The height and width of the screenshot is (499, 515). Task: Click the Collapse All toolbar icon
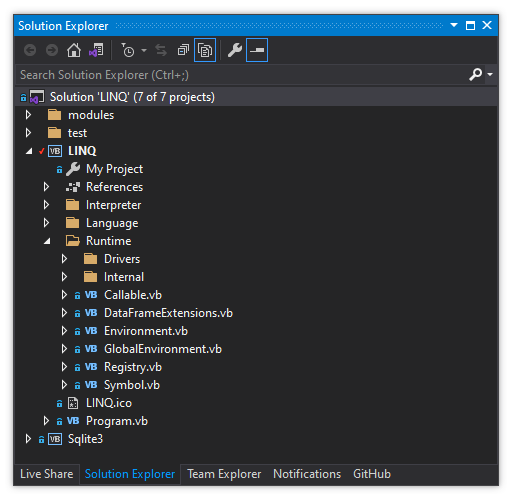click(183, 51)
